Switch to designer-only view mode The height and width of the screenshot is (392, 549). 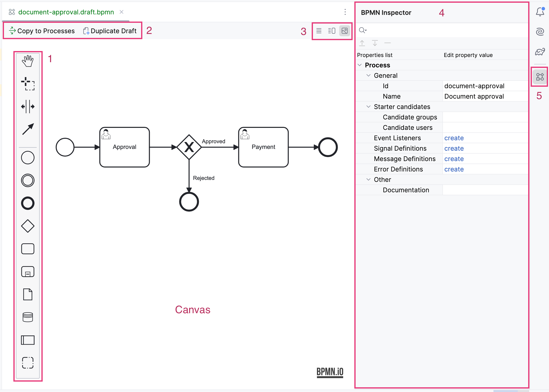[x=344, y=31]
